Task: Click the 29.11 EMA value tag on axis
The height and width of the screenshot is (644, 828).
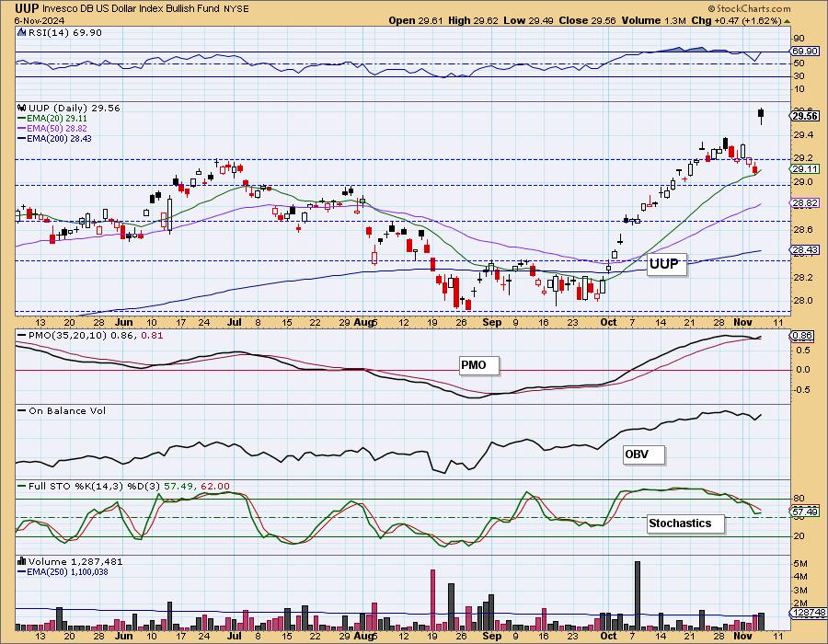Action: point(805,169)
